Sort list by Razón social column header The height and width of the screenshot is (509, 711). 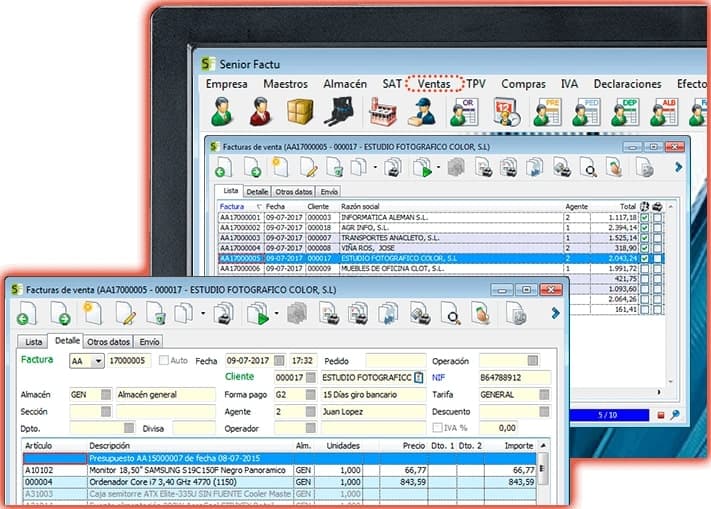360,207
